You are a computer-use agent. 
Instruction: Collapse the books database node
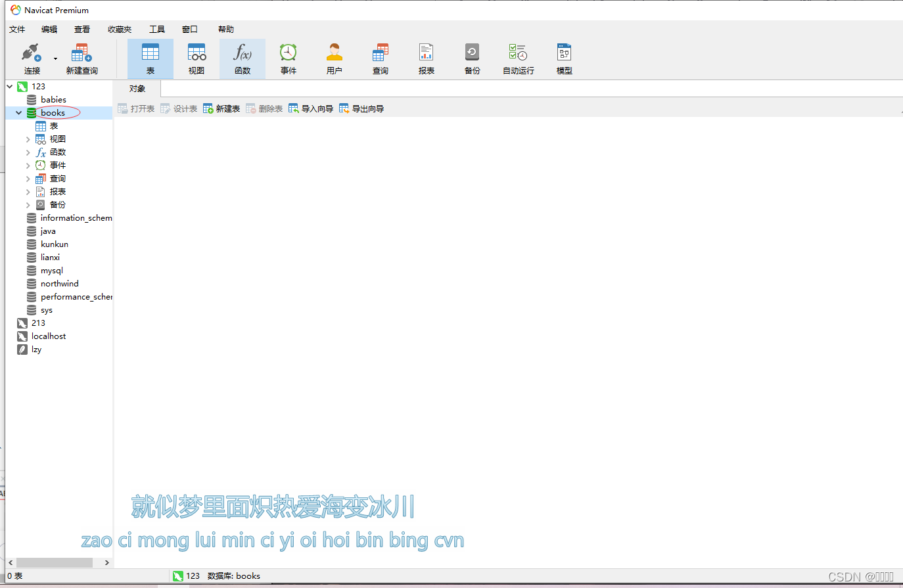pyautogui.click(x=19, y=112)
